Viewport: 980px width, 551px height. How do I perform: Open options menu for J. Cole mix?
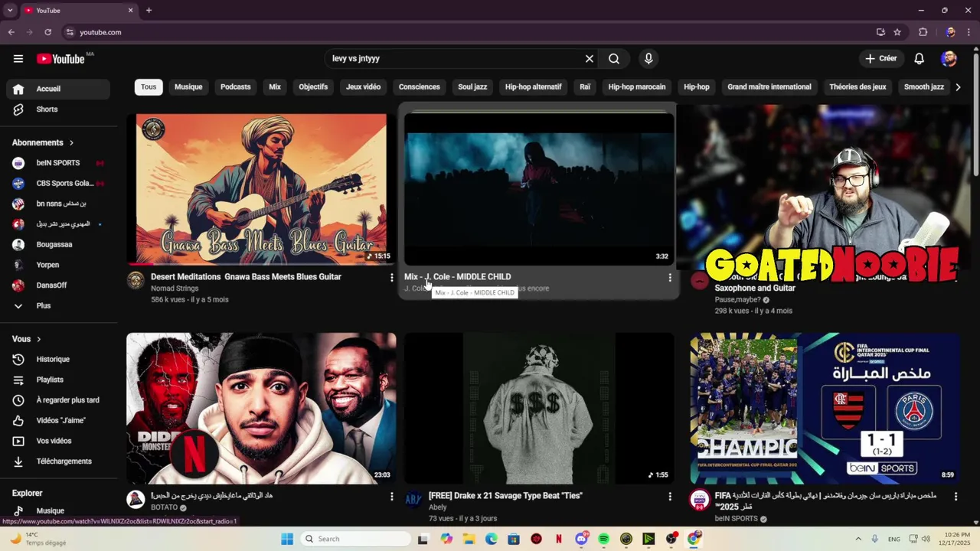coord(670,278)
